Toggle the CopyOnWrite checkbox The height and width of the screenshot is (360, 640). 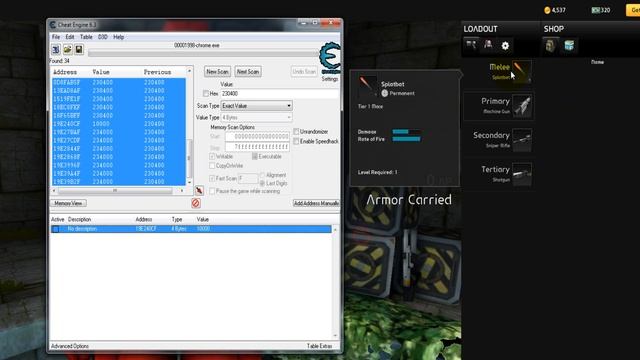(x=212, y=166)
